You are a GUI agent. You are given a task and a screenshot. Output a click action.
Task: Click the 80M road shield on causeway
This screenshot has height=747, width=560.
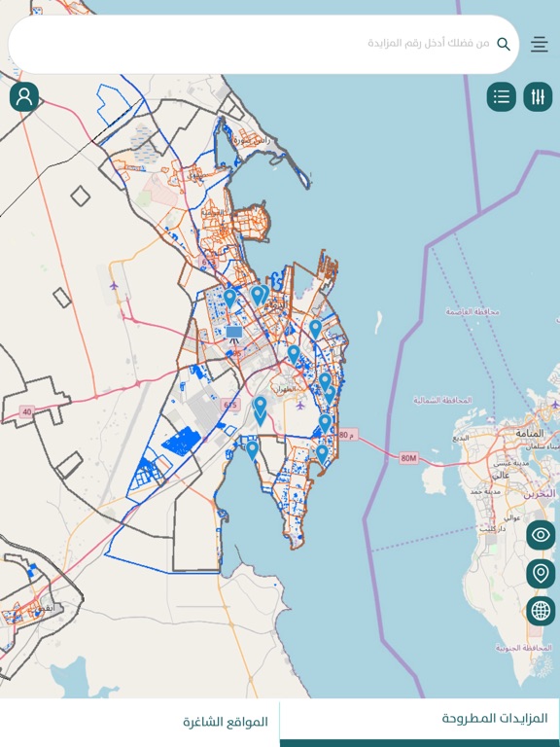coord(408,458)
